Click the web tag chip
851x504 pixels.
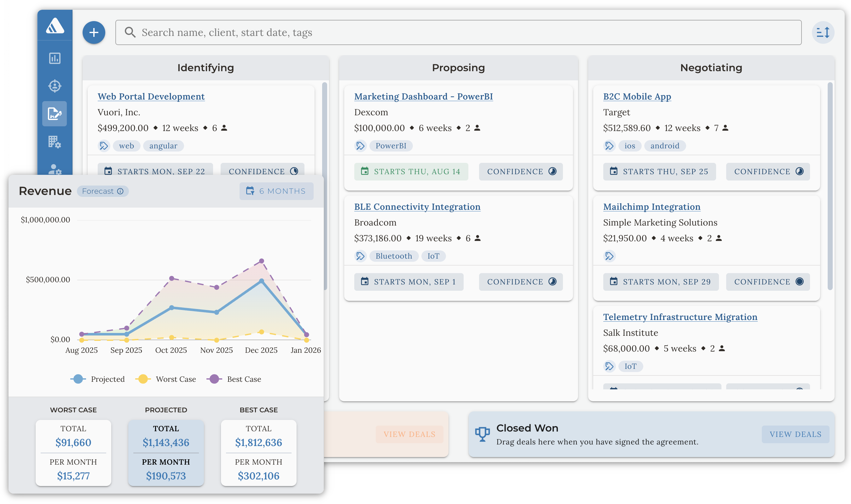pyautogui.click(x=126, y=146)
